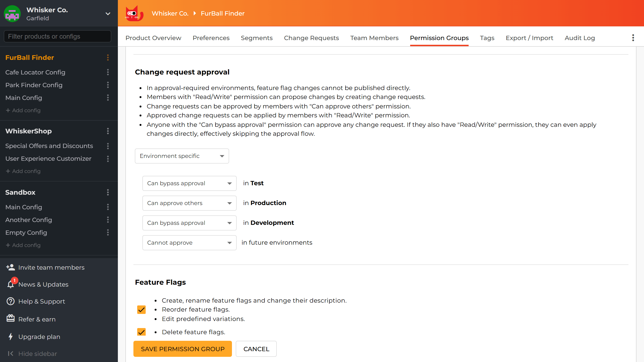Click the Refer & earn gift icon
The height and width of the screenshot is (362, 644).
pyautogui.click(x=11, y=318)
